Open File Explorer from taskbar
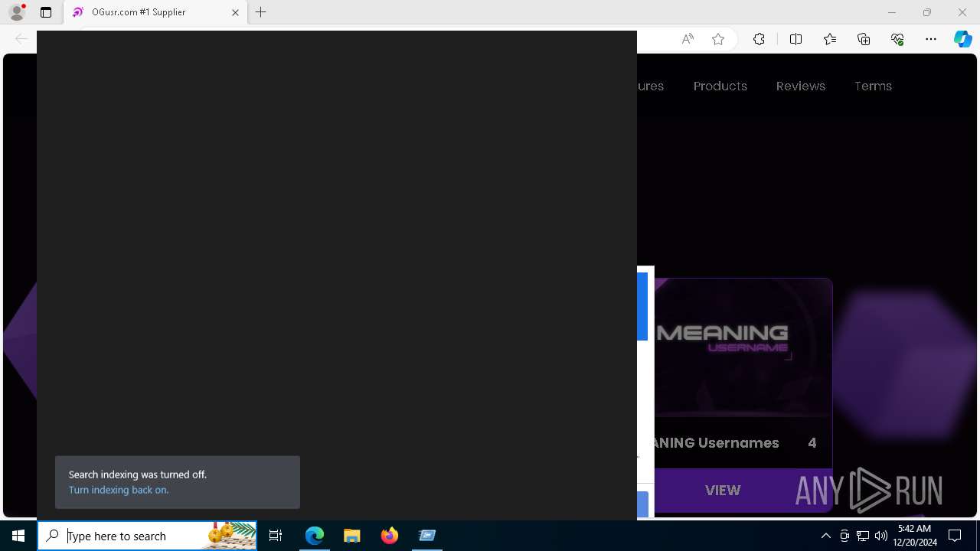Screen dimensions: 980x551 click(x=352, y=536)
